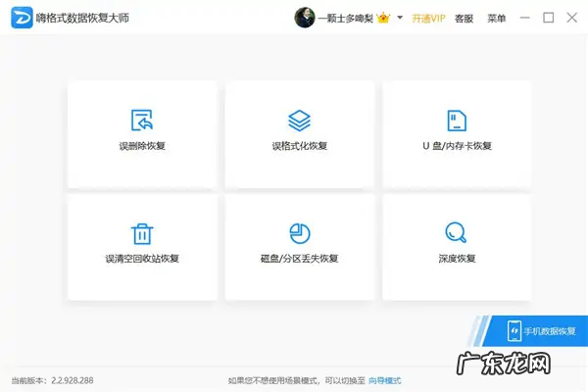Maximize the application window

(x=548, y=18)
